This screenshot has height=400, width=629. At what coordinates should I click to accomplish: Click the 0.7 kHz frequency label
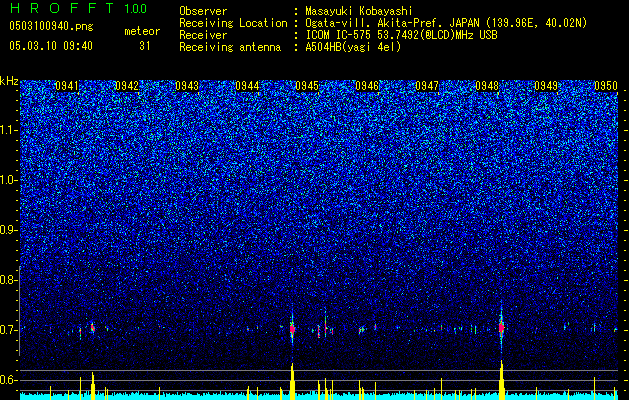coord(8,330)
